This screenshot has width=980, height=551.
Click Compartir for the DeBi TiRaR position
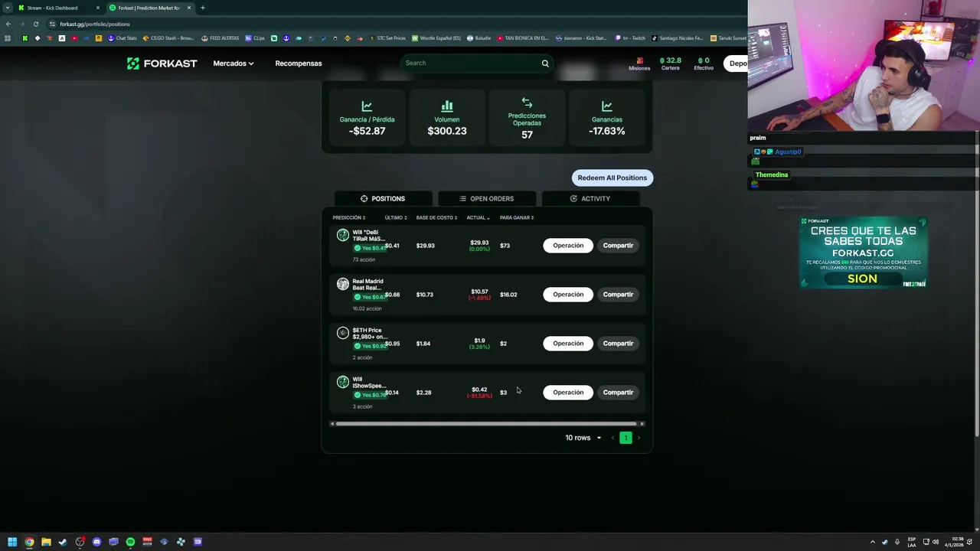pyautogui.click(x=618, y=246)
